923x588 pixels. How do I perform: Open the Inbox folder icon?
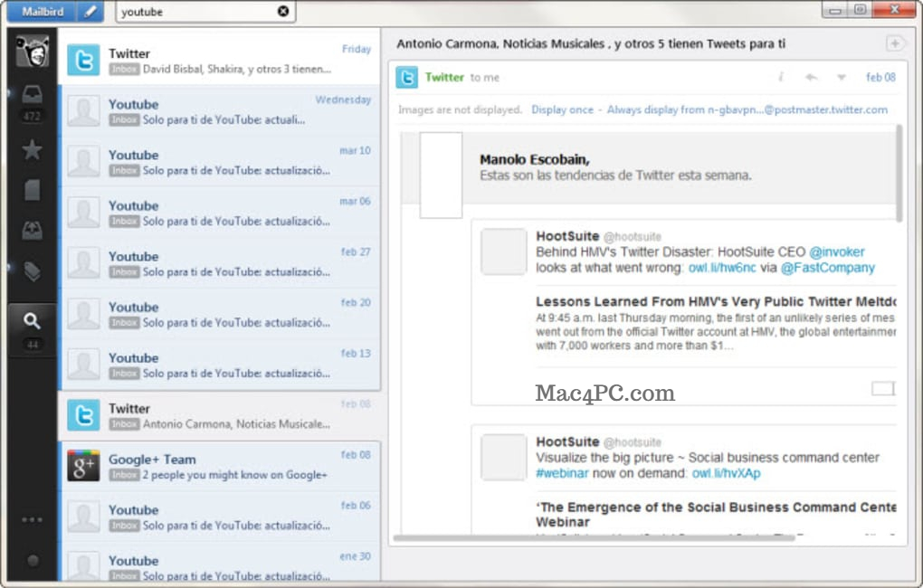coord(33,94)
